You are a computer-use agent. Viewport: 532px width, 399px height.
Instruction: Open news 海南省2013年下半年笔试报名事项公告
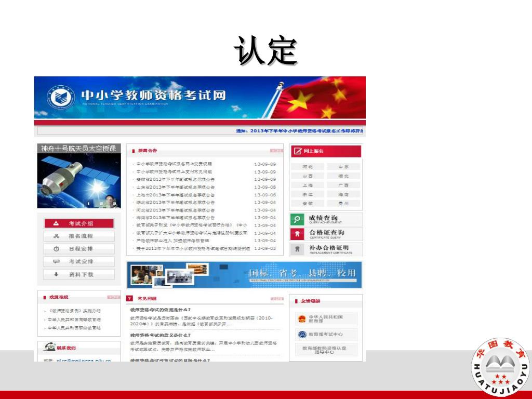[x=176, y=218]
